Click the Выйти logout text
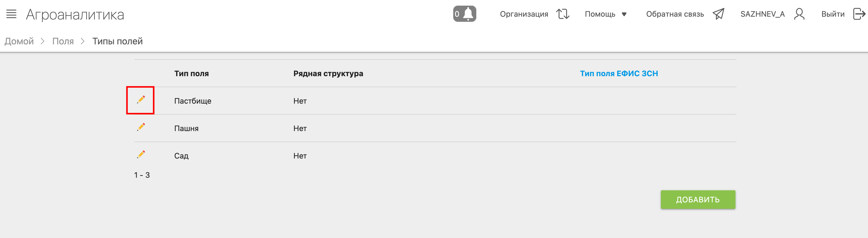Viewport: 868px width, 238px height. tap(833, 14)
